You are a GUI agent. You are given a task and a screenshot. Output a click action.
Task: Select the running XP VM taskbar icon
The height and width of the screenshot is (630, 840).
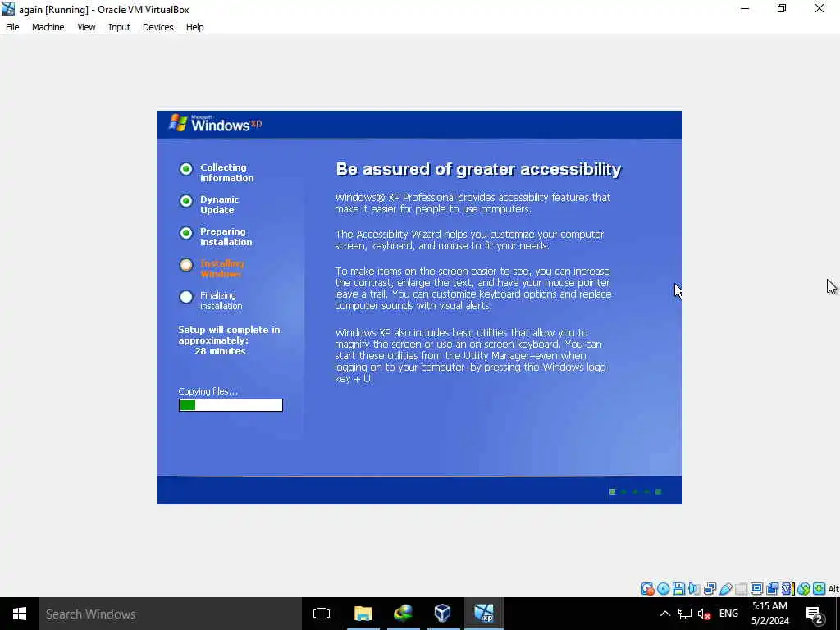483,614
